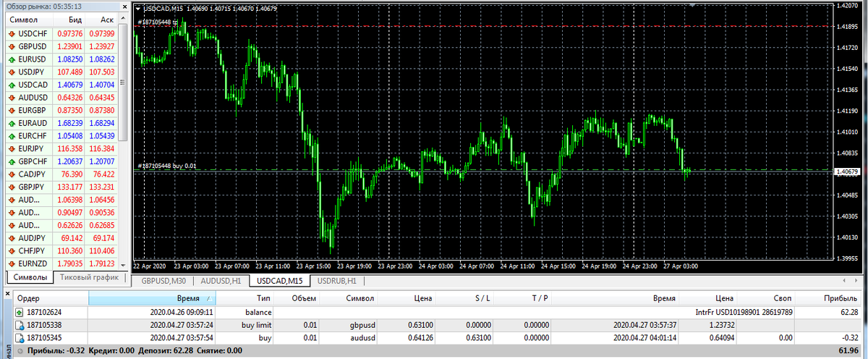This screenshot has width=868, height=359.
Task: Click the '#187105448 buy 0.01' order line label
Action: coord(166,166)
